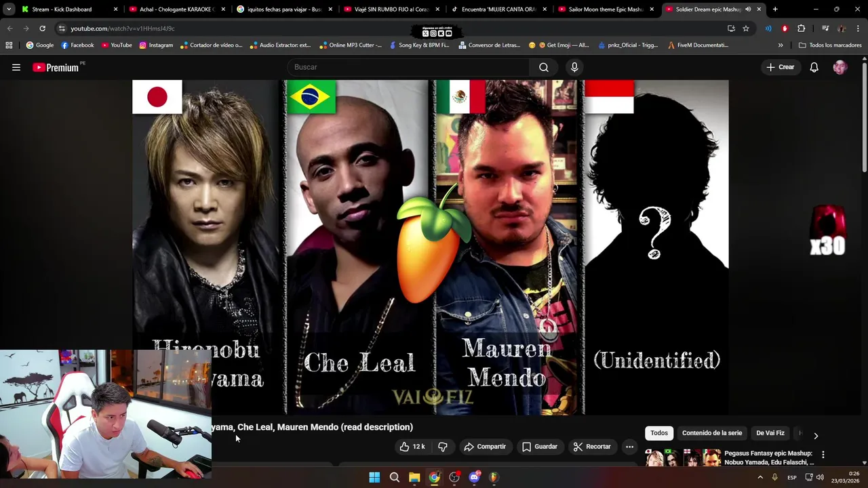Image resolution: width=868 pixels, height=488 pixels.
Task: Select Contenido de la serie chip
Action: [x=712, y=433]
